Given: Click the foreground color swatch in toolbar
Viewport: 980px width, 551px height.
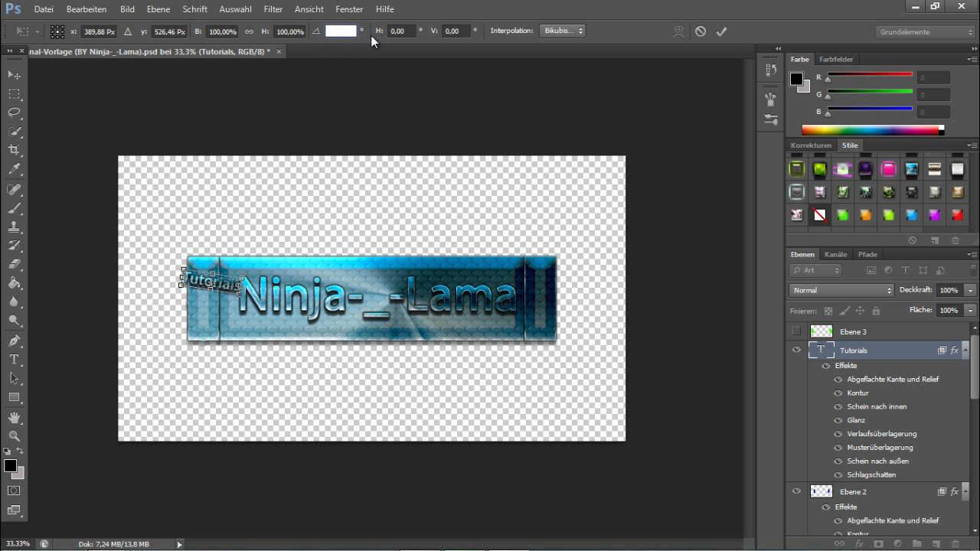Looking at the screenshot, I should coord(11,466).
